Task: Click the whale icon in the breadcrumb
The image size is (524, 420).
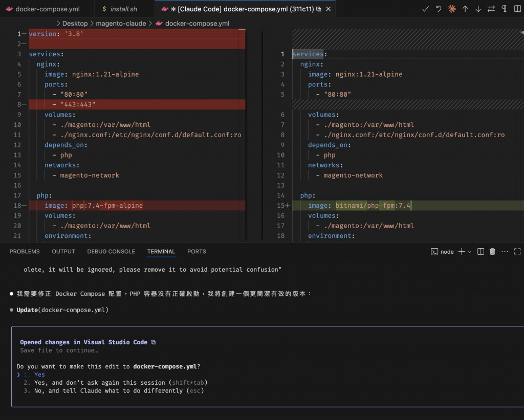Action: (x=159, y=24)
